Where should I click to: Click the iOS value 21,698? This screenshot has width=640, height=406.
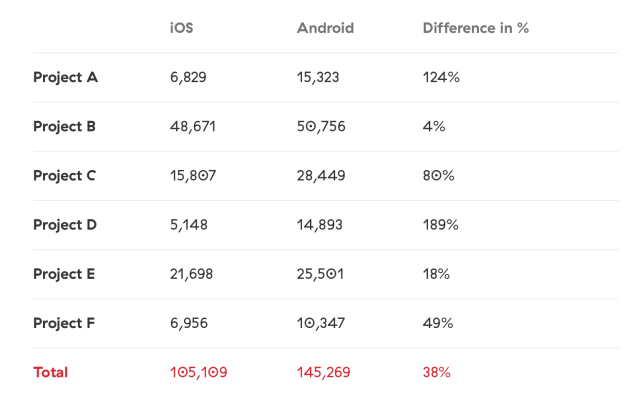click(x=191, y=273)
